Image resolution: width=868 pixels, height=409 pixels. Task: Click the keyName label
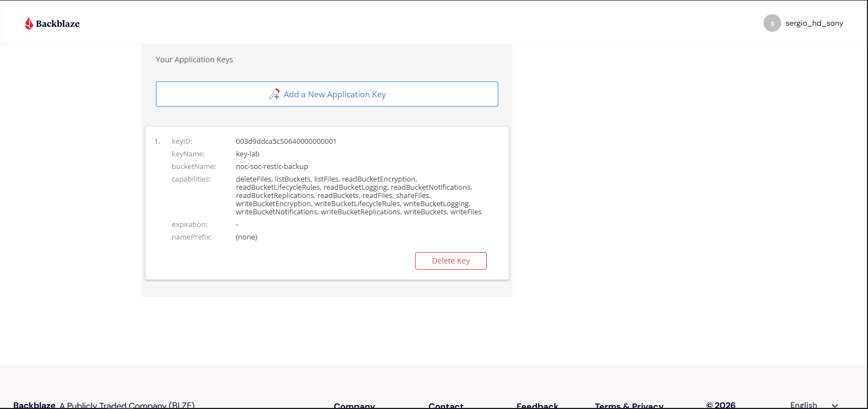tap(188, 154)
